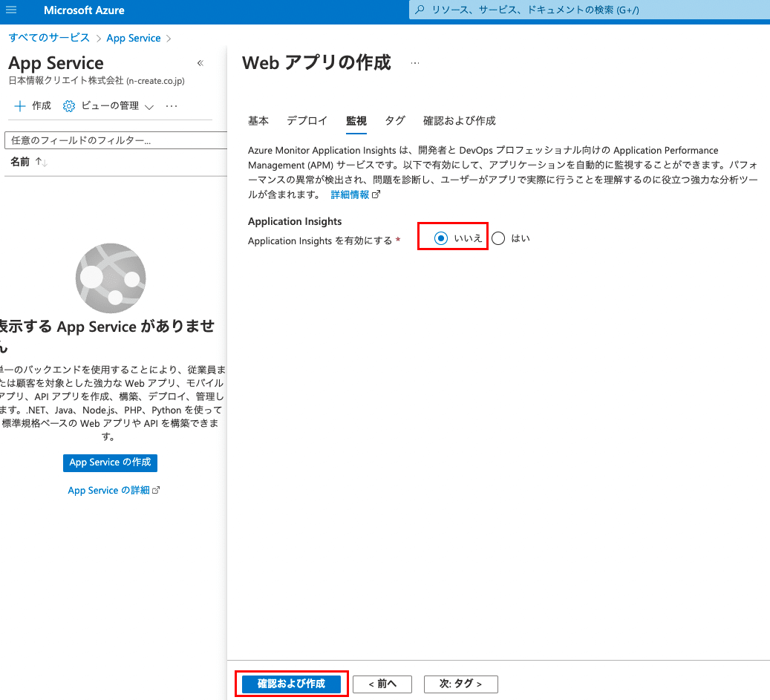
Task: Focus the 任意のフィールドのフィルター input
Action: pos(116,140)
